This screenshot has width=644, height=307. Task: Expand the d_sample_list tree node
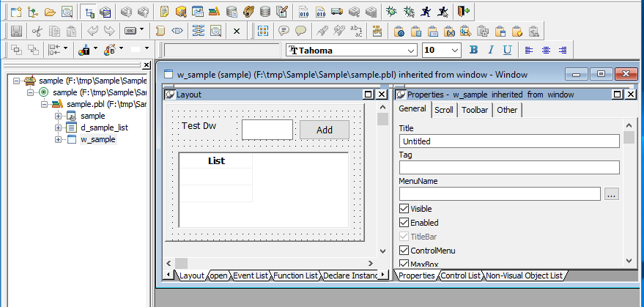[59, 127]
